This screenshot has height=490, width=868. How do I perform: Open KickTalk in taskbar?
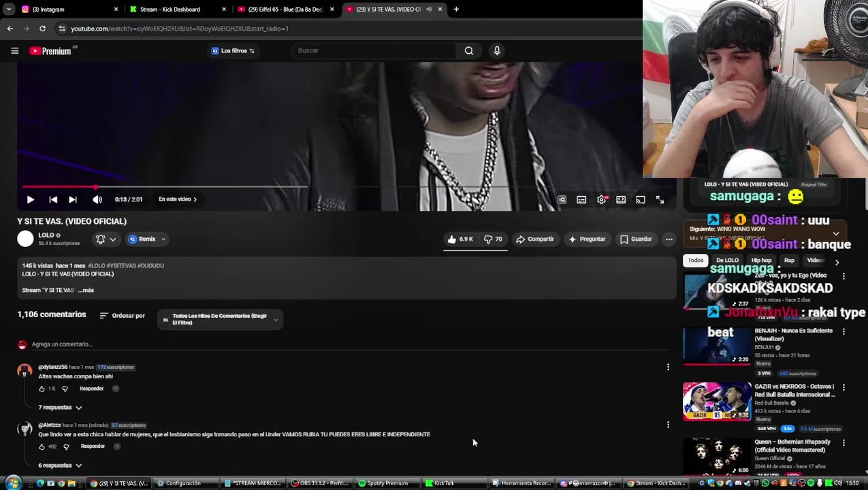click(453, 483)
